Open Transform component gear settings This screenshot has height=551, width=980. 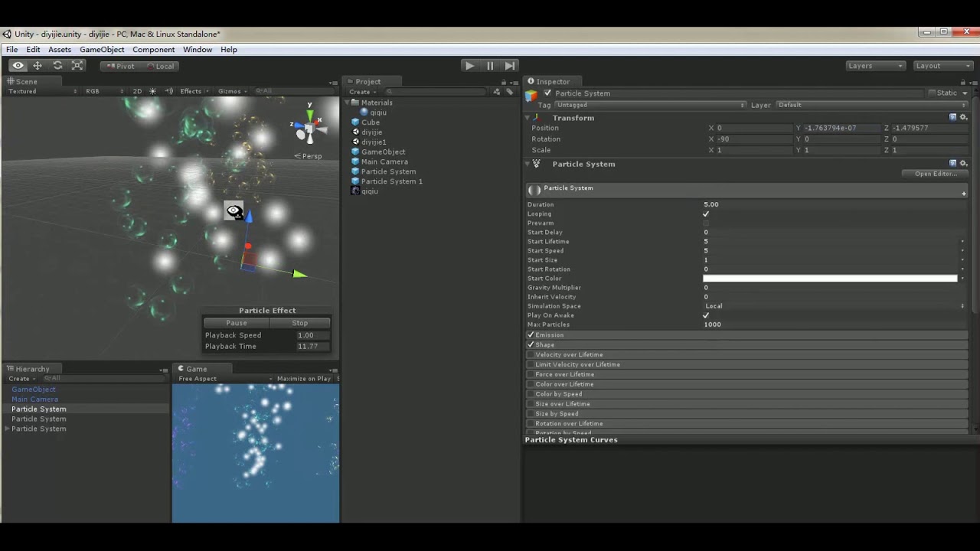[963, 118]
